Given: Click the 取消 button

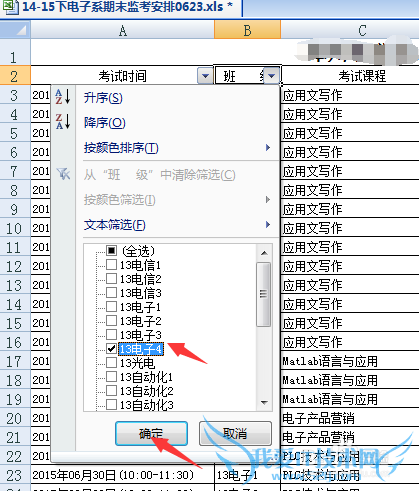Looking at the screenshot, I should point(235,433).
